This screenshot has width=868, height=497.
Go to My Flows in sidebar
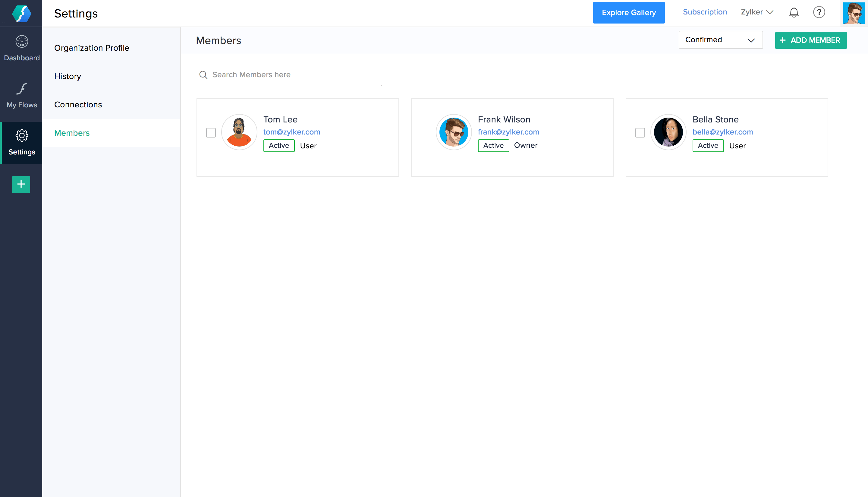pyautogui.click(x=21, y=95)
